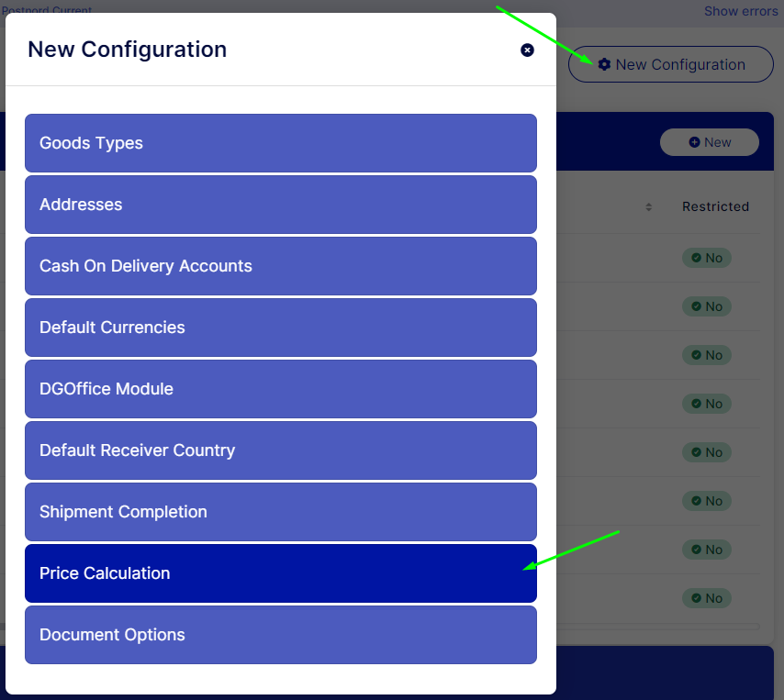Select Default Receiver Country
Viewport: 784px width, 700px height.
pyautogui.click(x=280, y=450)
